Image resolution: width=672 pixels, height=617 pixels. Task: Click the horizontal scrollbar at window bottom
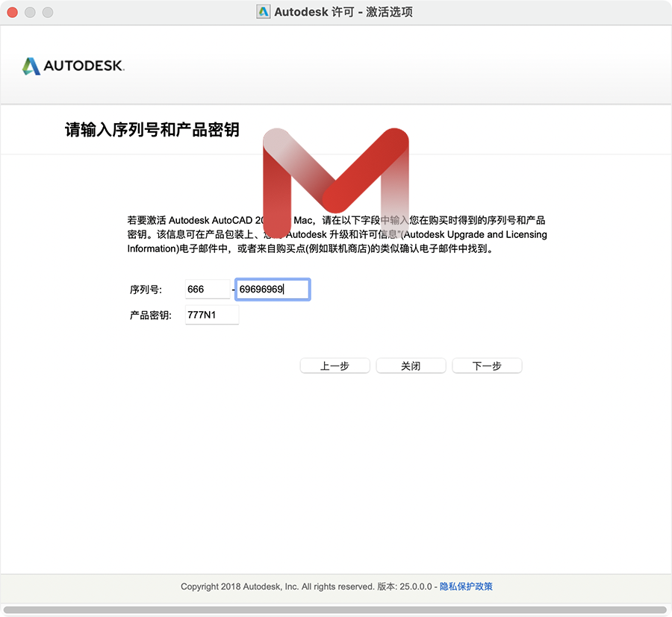pyautogui.click(x=335, y=610)
